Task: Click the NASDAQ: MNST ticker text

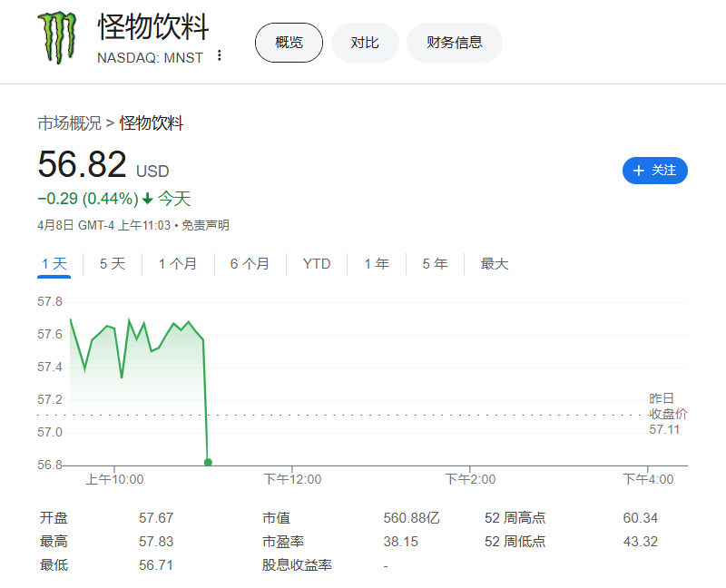Action: (150, 58)
